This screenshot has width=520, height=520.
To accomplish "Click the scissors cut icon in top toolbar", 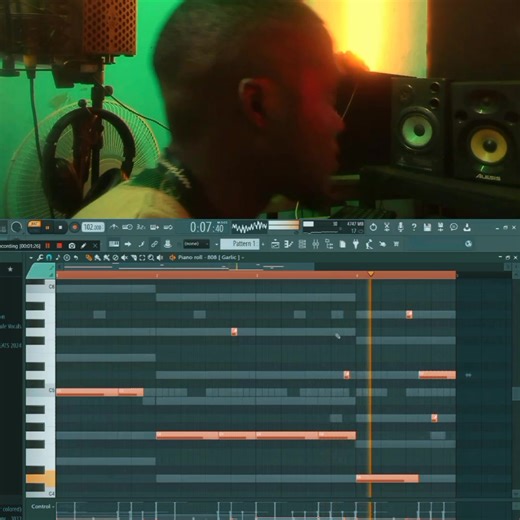I will click(387, 227).
